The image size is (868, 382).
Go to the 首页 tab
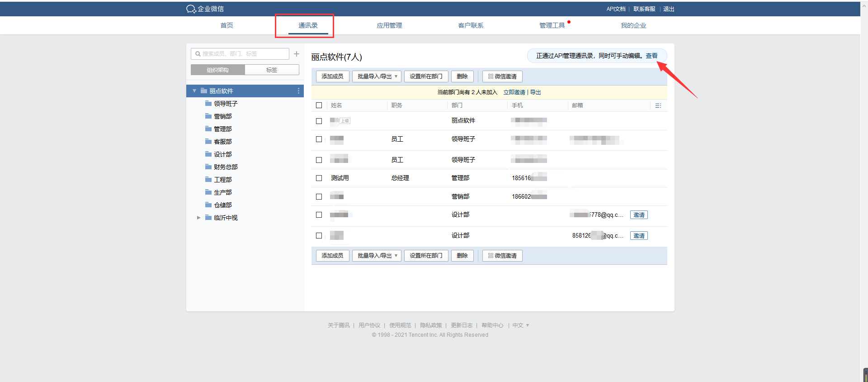[227, 25]
